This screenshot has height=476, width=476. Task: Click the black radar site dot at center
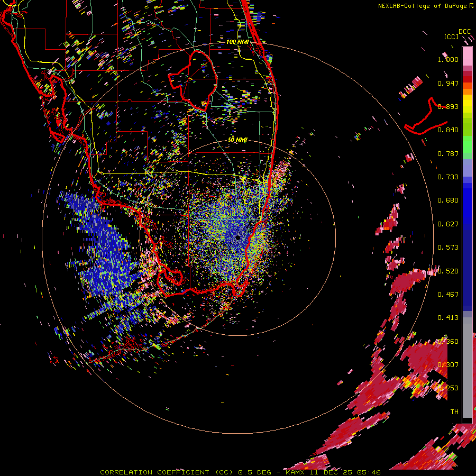(x=238, y=237)
